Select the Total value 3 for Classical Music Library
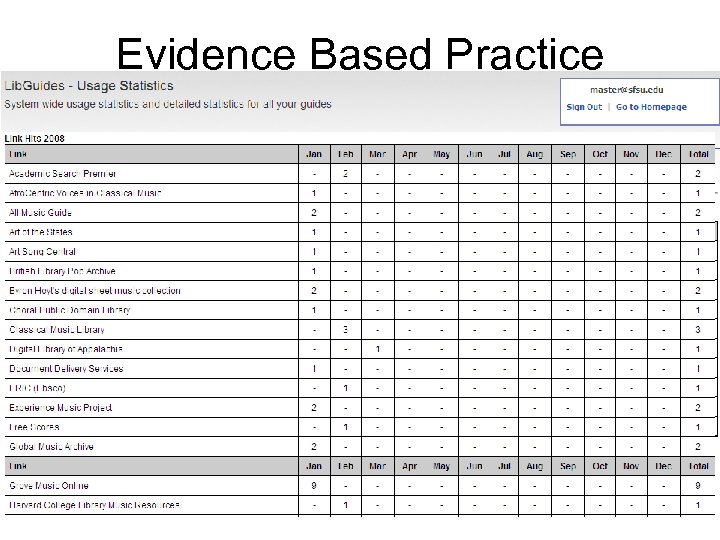This screenshot has height=540, width=720. [x=698, y=330]
